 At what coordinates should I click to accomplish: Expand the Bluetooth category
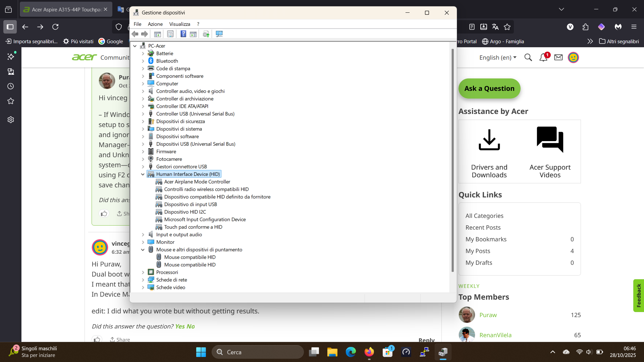pyautogui.click(x=143, y=61)
